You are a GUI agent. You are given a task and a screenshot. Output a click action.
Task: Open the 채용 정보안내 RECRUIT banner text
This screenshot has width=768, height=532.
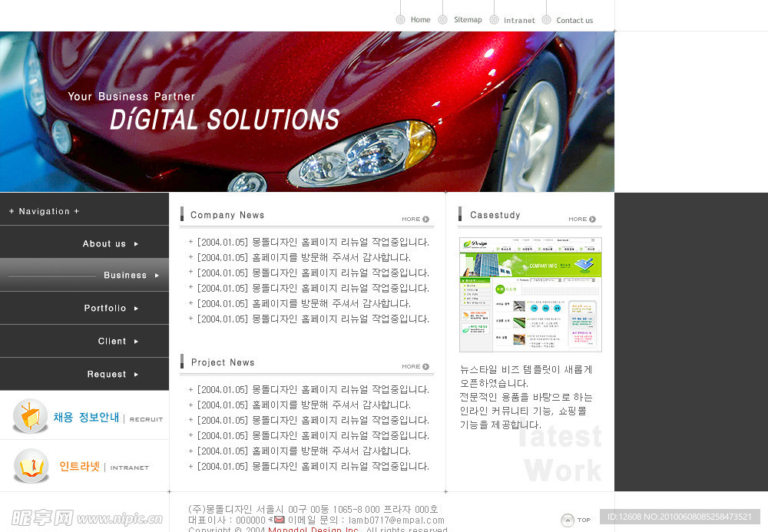tap(108, 418)
